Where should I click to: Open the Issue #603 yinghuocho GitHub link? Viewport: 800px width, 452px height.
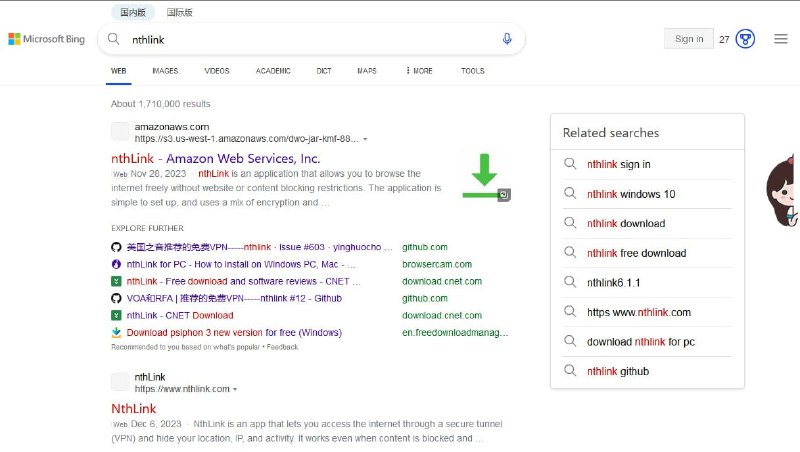(x=259, y=247)
